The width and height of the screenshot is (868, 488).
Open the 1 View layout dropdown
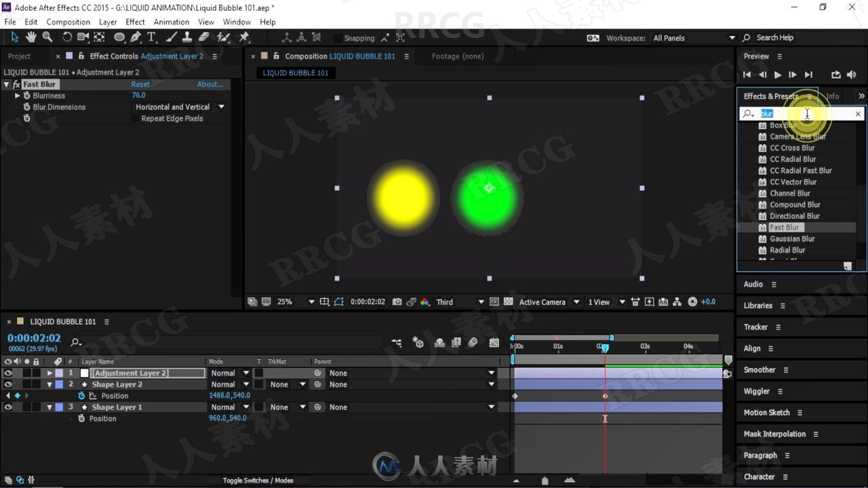pyautogui.click(x=607, y=302)
